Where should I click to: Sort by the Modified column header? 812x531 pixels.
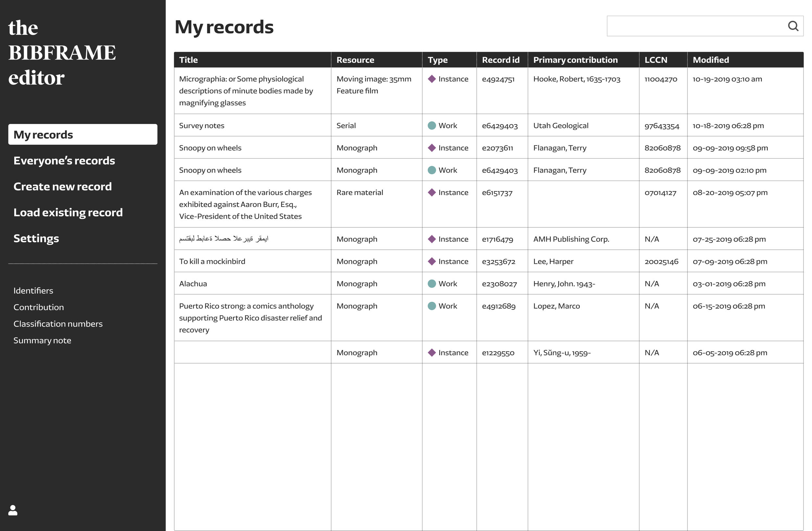pyautogui.click(x=711, y=60)
